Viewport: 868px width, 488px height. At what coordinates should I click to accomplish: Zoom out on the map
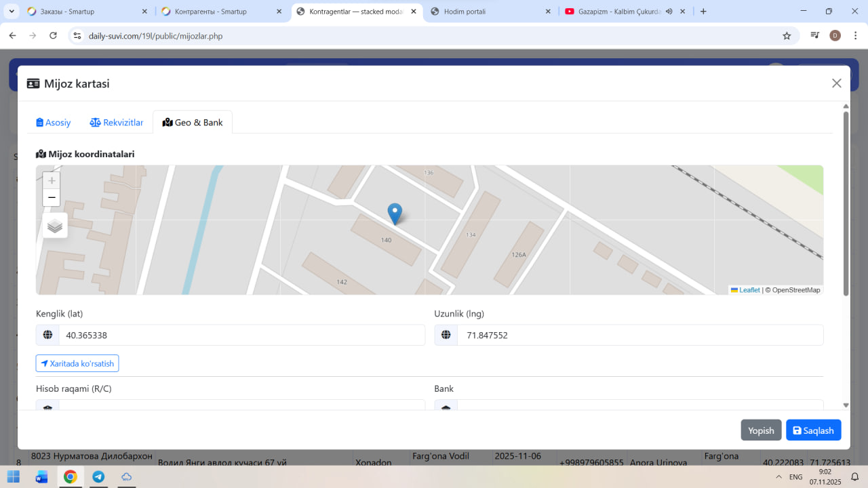point(52,197)
